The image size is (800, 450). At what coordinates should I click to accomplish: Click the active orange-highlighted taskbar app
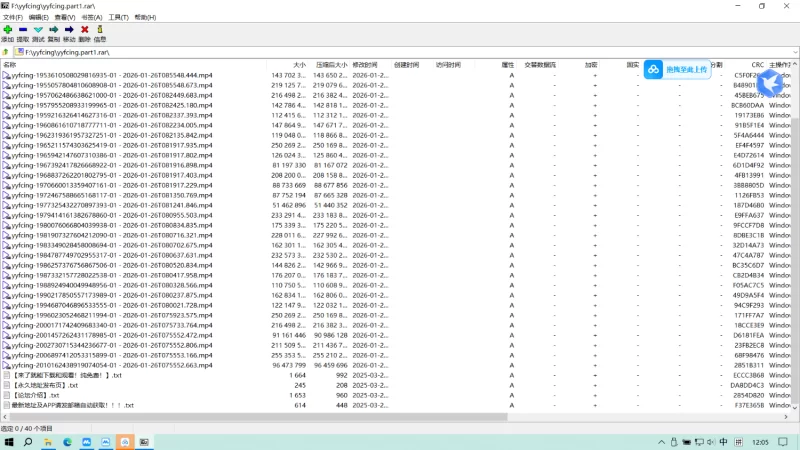(125, 442)
